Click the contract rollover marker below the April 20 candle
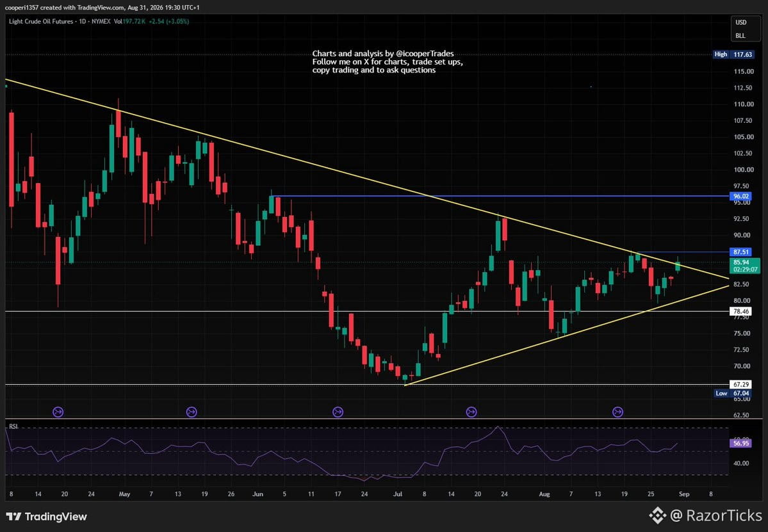 [x=58, y=412]
